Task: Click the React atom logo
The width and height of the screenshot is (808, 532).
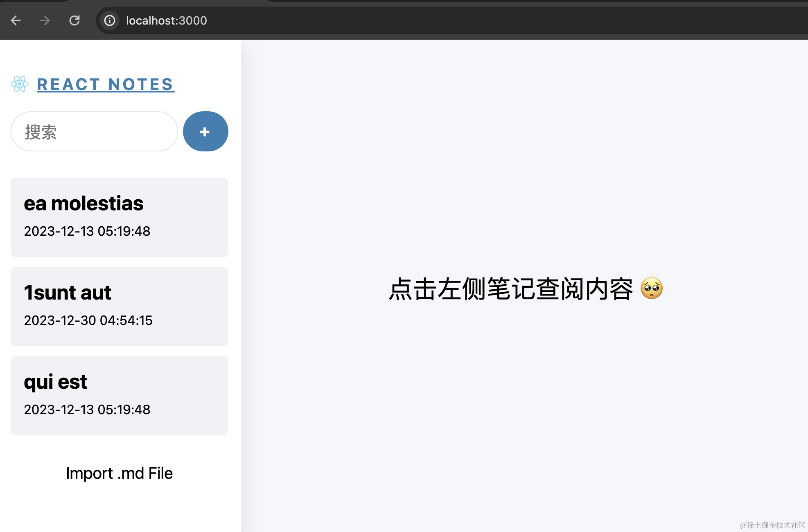Action: point(20,84)
